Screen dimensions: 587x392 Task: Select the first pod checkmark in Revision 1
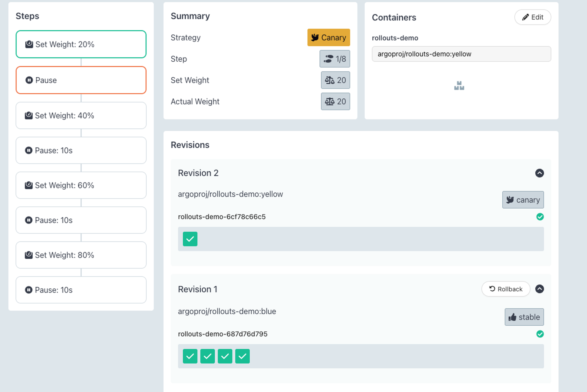point(190,356)
